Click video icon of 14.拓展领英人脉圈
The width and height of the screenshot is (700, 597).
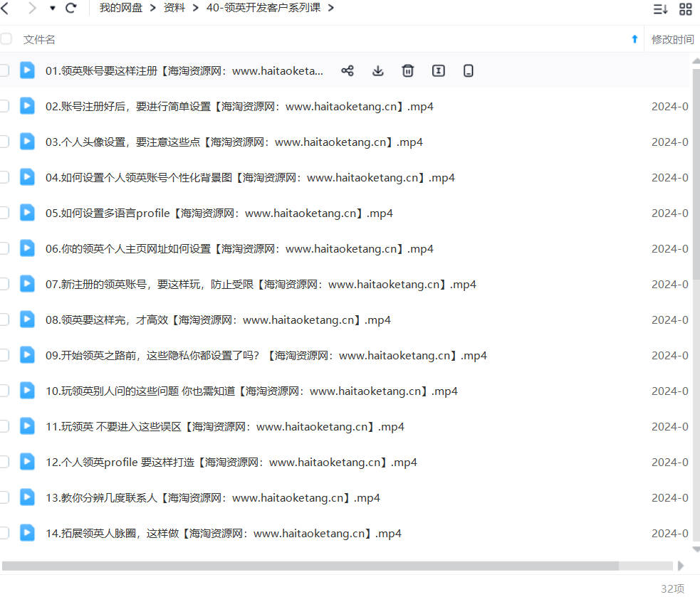click(x=27, y=533)
